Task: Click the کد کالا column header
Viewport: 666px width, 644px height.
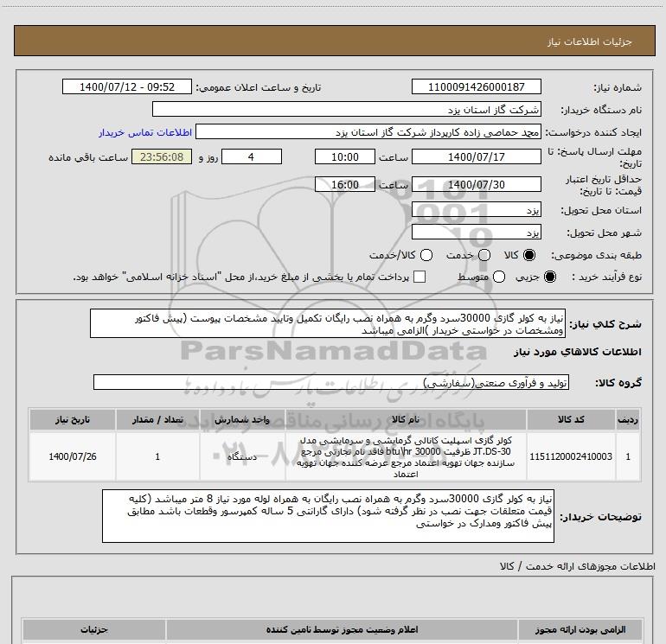Action: pyautogui.click(x=571, y=420)
